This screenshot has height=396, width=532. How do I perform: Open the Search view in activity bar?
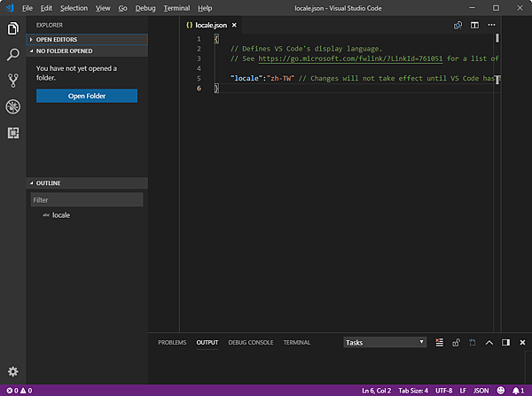tap(13, 55)
